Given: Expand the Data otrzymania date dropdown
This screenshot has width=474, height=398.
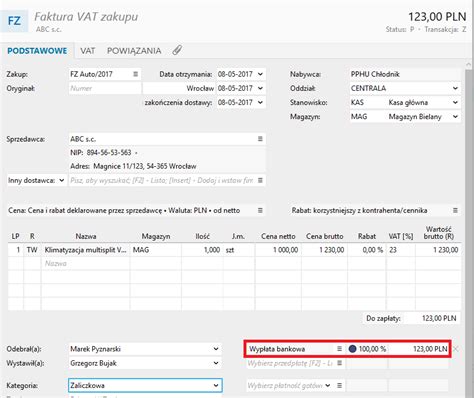Looking at the screenshot, I should [260, 74].
